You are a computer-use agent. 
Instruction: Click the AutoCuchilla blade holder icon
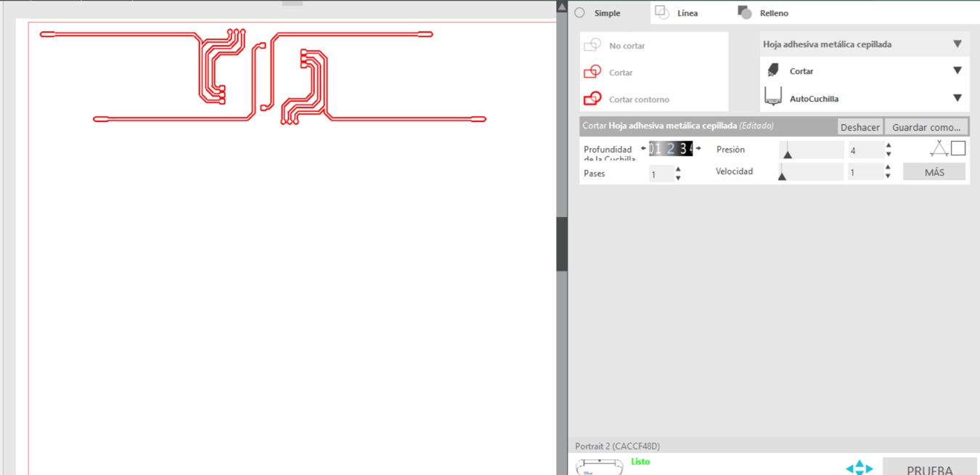pos(773,97)
